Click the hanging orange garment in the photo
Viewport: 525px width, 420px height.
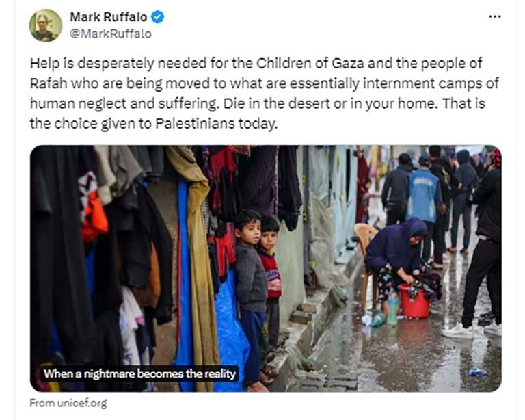tap(94, 218)
